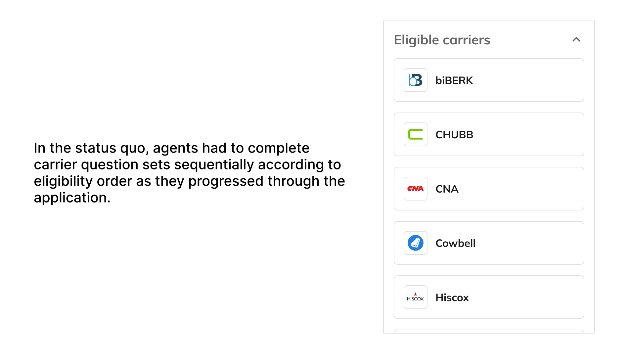
Task: Click the CHUBB carrier name text
Action: coord(454,135)
